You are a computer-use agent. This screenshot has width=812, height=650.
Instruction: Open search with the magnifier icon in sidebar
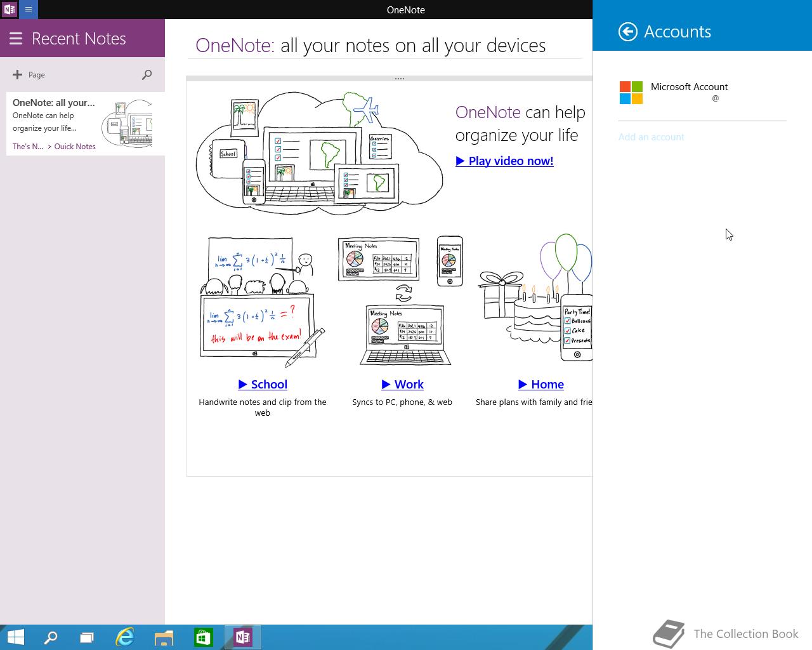147,75
